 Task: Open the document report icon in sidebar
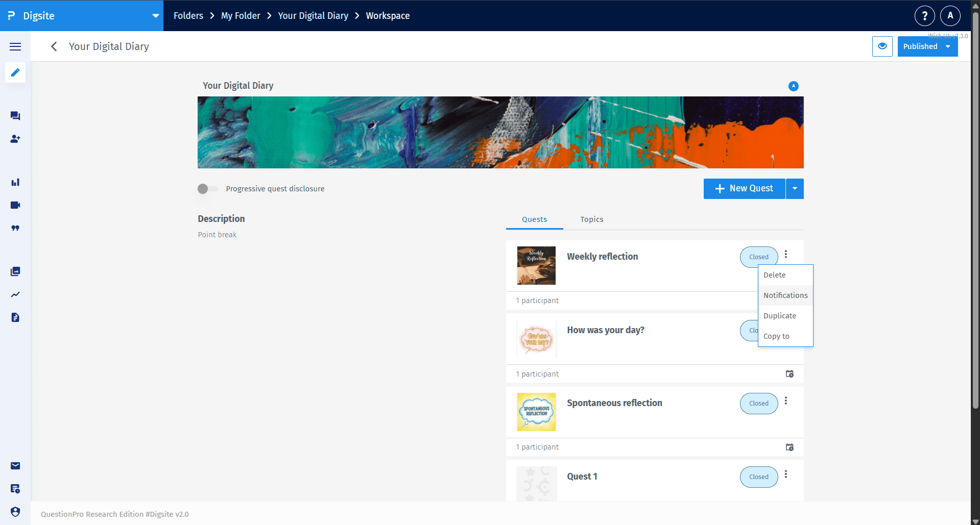pyautogui.click(x=15, y=317)
